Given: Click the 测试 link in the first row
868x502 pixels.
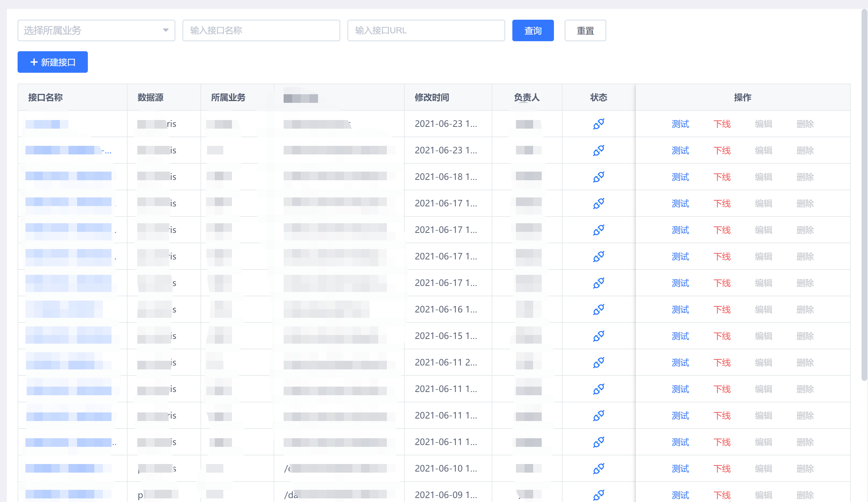Looking at the screenshot, I should pyautogui.click(x=680, y=124).
